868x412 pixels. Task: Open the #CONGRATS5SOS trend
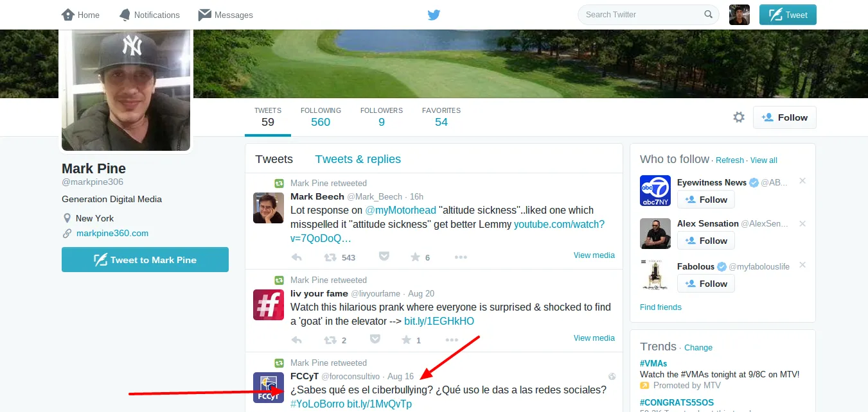(x=677, y=403)
